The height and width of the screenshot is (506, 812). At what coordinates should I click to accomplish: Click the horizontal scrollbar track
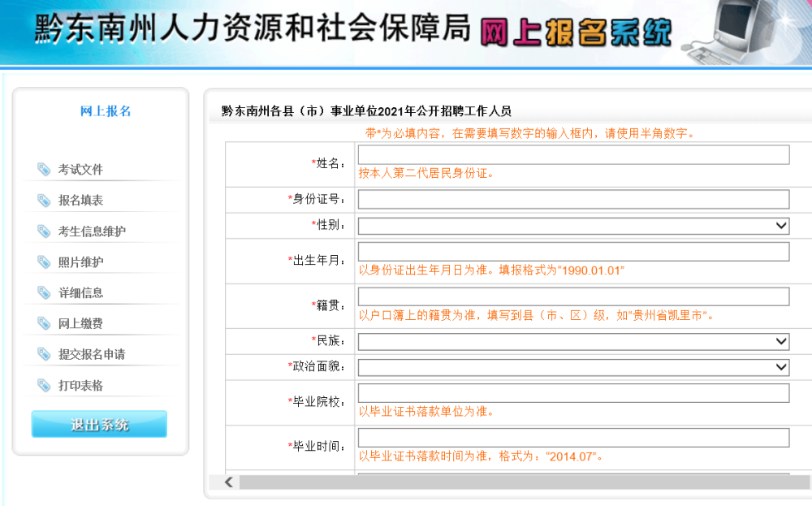point(523,482)
